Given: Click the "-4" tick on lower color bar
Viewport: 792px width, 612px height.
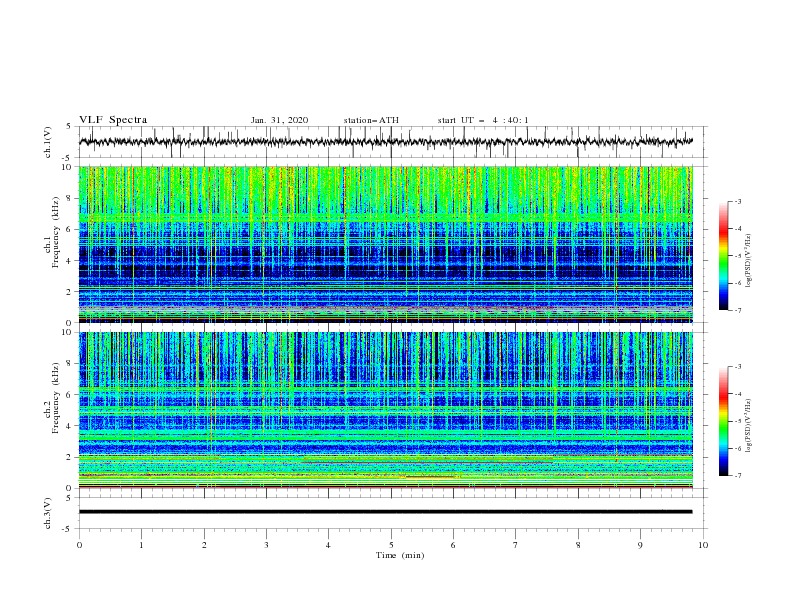Looking at the screenshot, I should pyautogui.click(x=737, y=394).
